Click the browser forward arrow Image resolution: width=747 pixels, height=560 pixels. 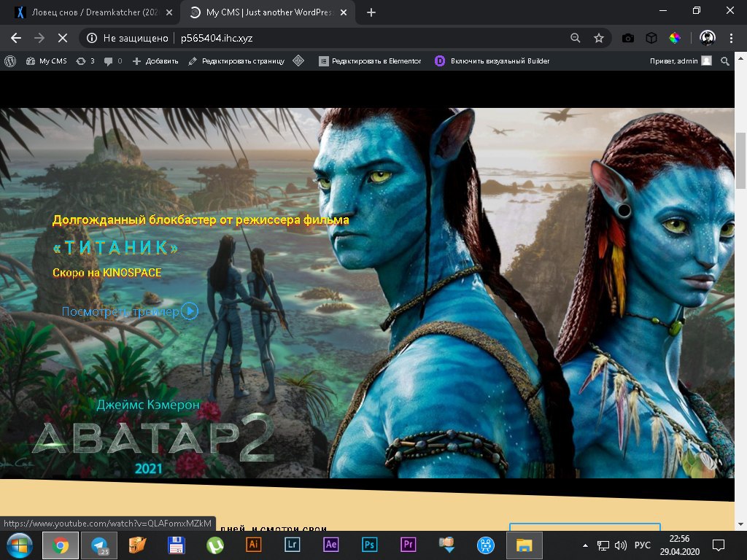(x=39, y=38)
